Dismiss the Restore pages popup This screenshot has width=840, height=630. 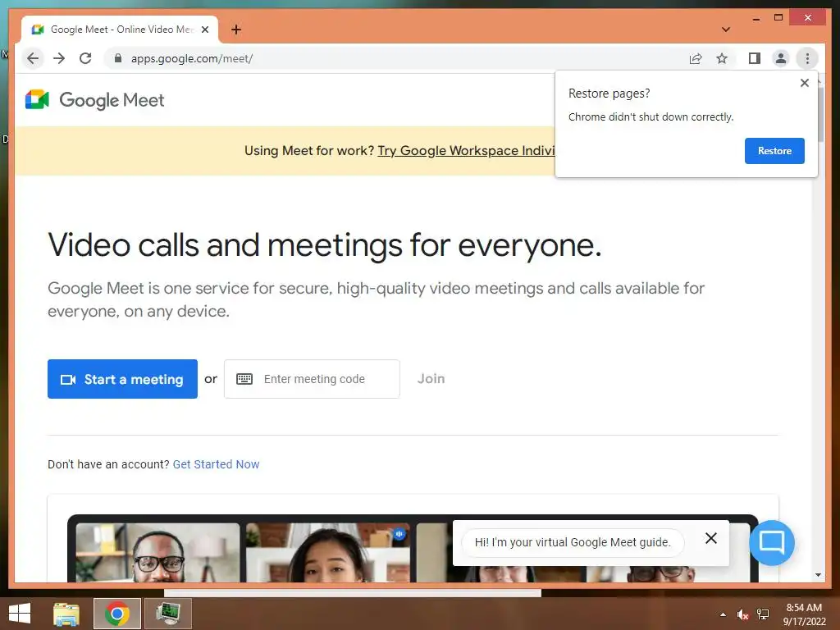(804, 83)
